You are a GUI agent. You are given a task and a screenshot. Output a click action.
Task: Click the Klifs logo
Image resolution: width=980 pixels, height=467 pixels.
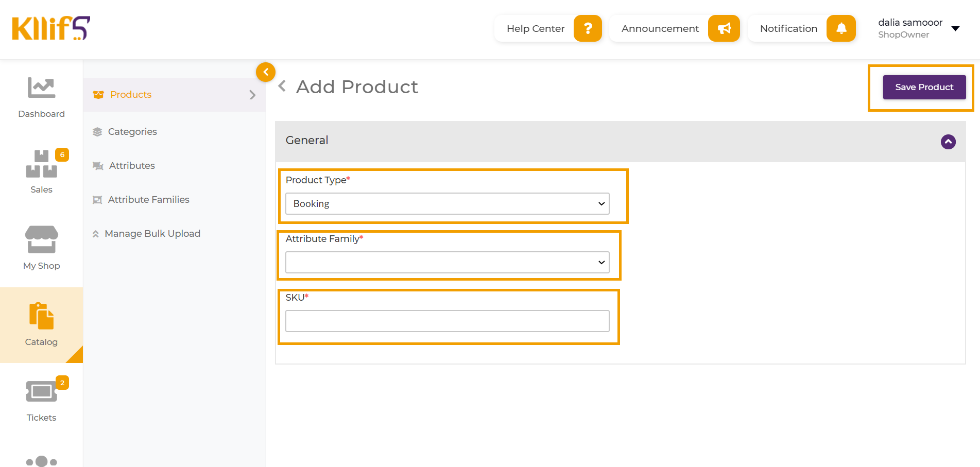(x=51, y=28)
